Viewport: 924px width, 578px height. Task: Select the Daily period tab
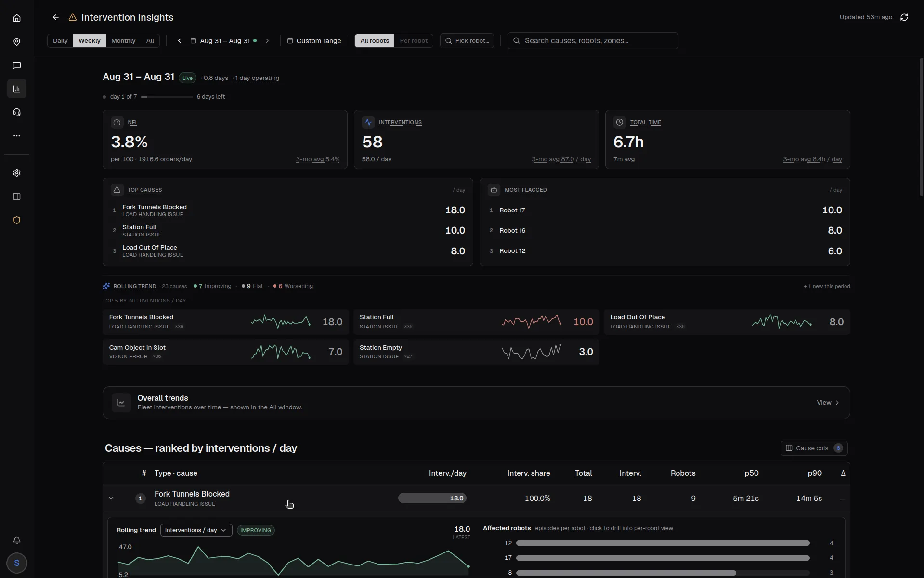click(x=60, y=41)
